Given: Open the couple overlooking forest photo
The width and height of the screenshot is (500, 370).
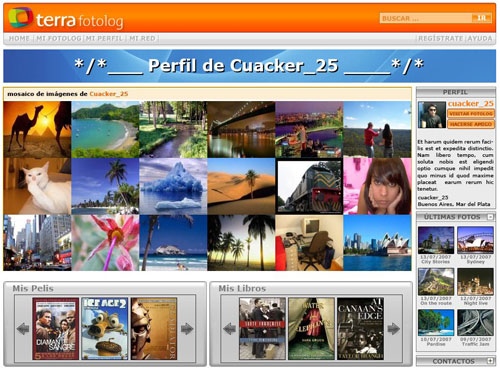Looking at the screenshot, I should (x=377, y=130).
